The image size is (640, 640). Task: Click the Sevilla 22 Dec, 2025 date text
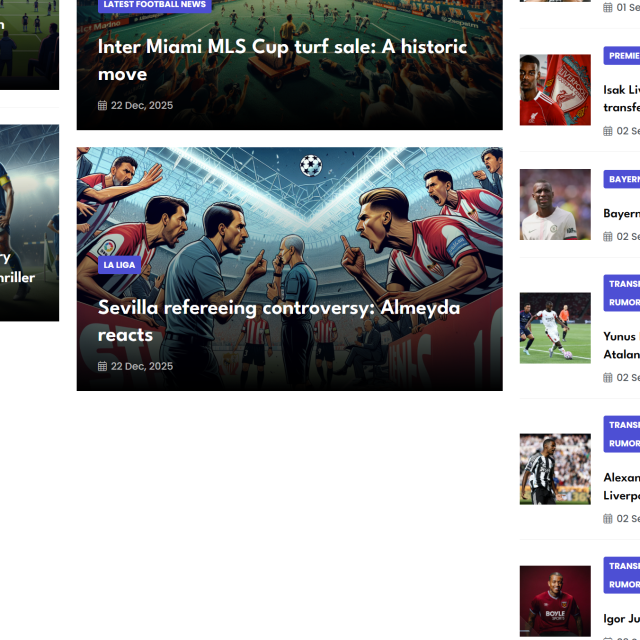click(x=142, y=367)
